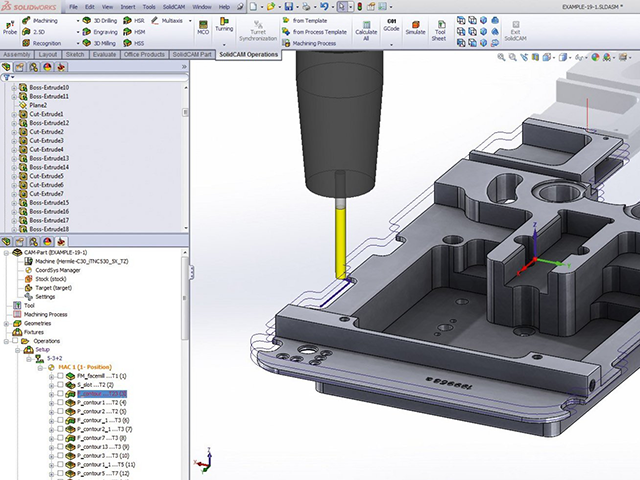Screen dimensions: 640x480
Task: Collapse the CAM-Part tree node
Action: [x=7, y=253]
